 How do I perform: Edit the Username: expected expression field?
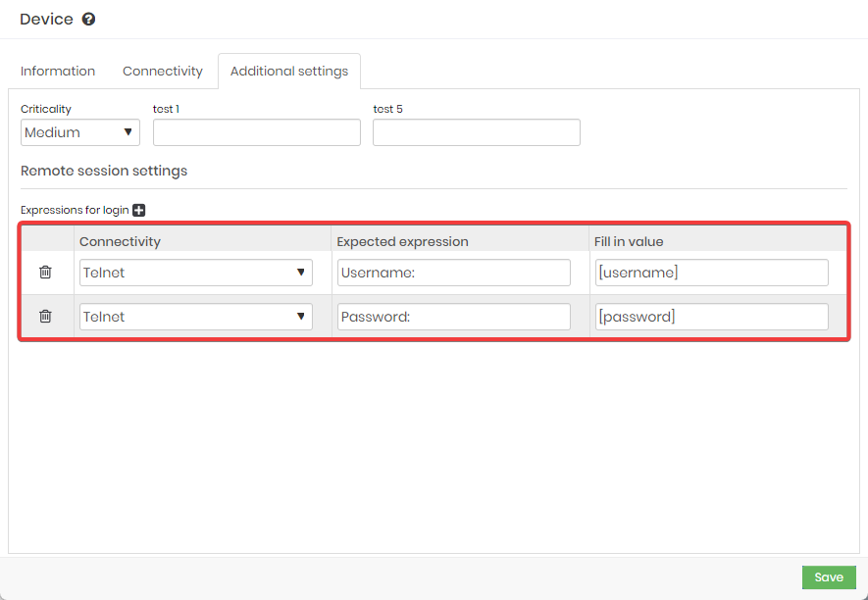pos(454,273)
